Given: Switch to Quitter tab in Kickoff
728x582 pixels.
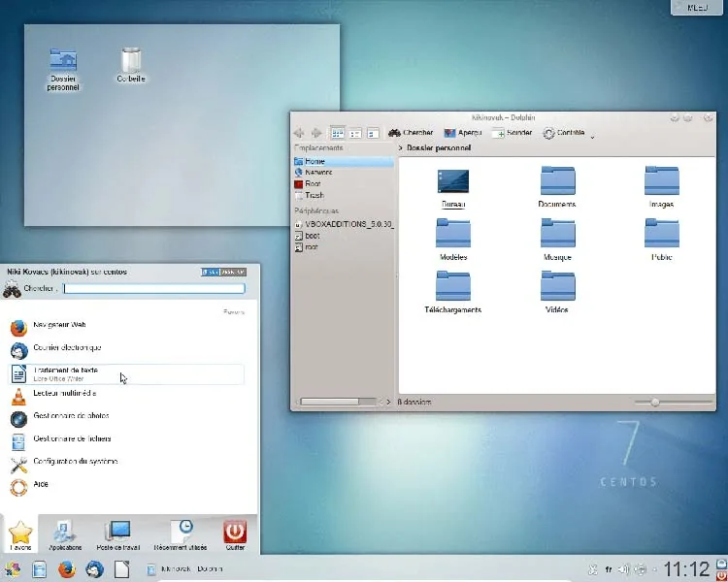Looking at the screenshot, I should point(235,534).
